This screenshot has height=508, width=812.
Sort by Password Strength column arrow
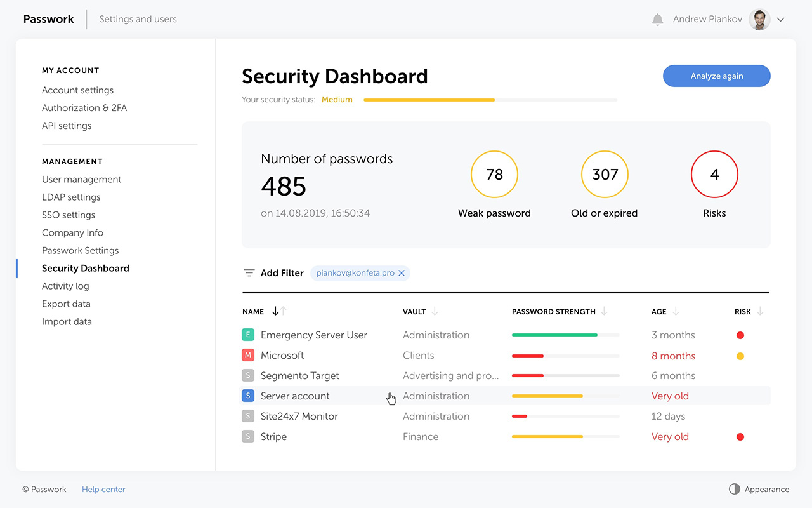click(604, 311)
